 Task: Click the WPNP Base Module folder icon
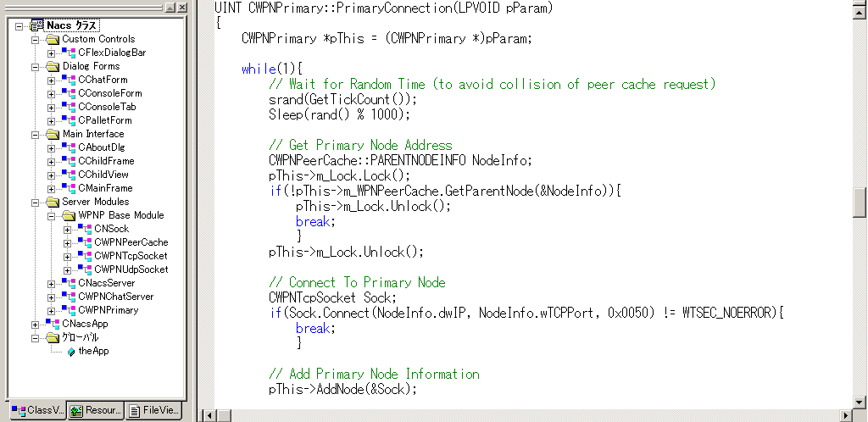[x=69, y=215]
